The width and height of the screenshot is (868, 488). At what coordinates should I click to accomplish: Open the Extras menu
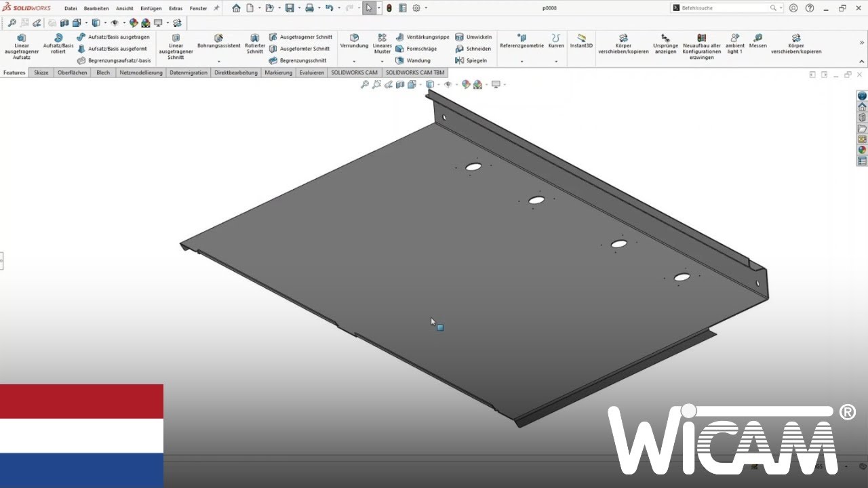point(176,8)
